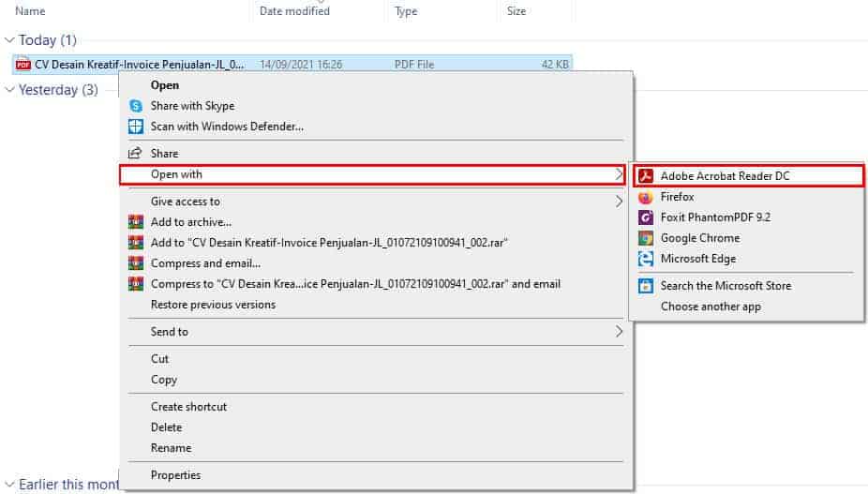This screenshot has height=494, width=868.
Task: Click the PDF icon of the CV Desain Kreatif file
Action: click(23, 65)
